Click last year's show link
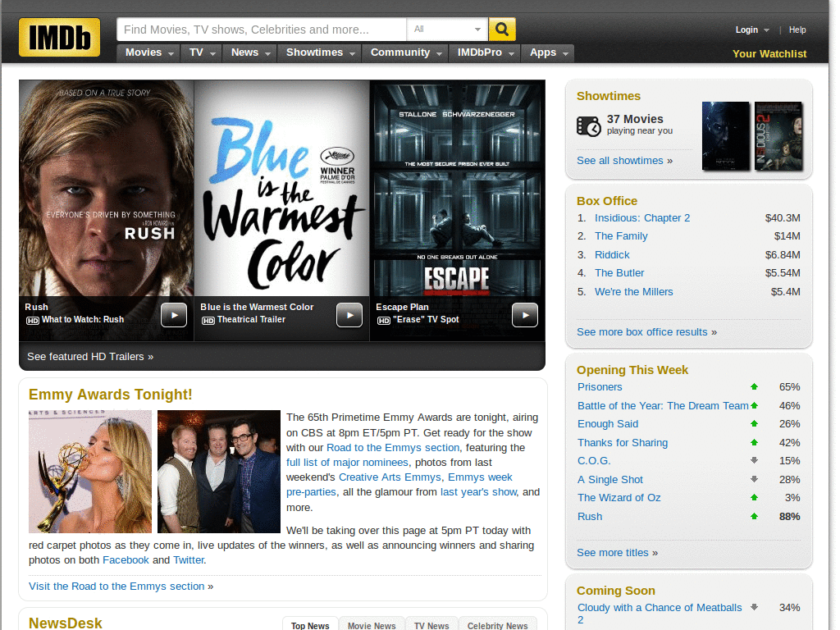The image size is (840, 630). (x=478, y=492)
